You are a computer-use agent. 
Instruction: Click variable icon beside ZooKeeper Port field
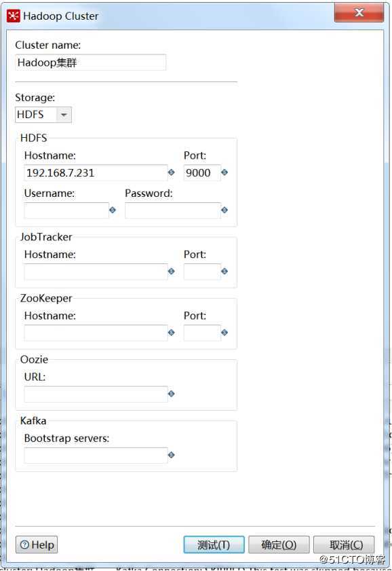tap(224, 333)
